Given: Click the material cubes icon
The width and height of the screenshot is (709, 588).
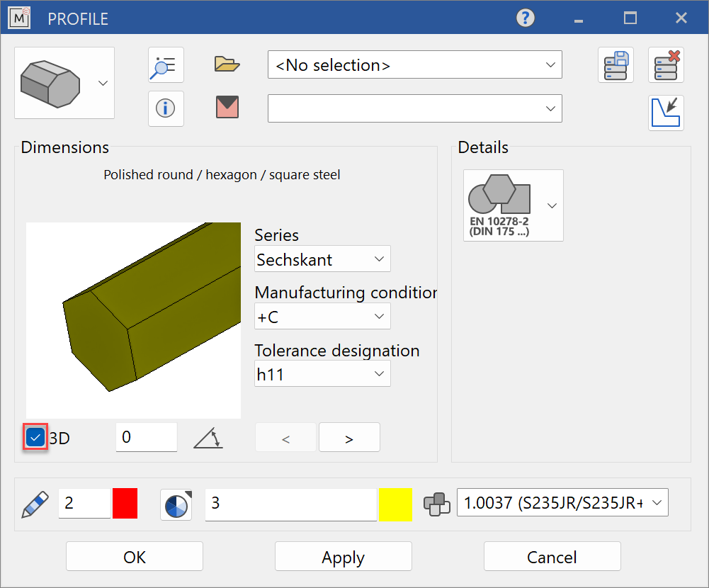Looking at the screenshot, I should point(436,504).
